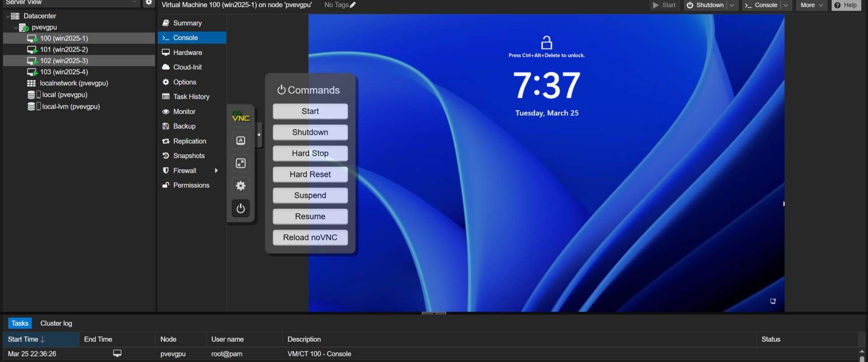Select local-lvm (pvevgpu) storage

click(79, 106)
